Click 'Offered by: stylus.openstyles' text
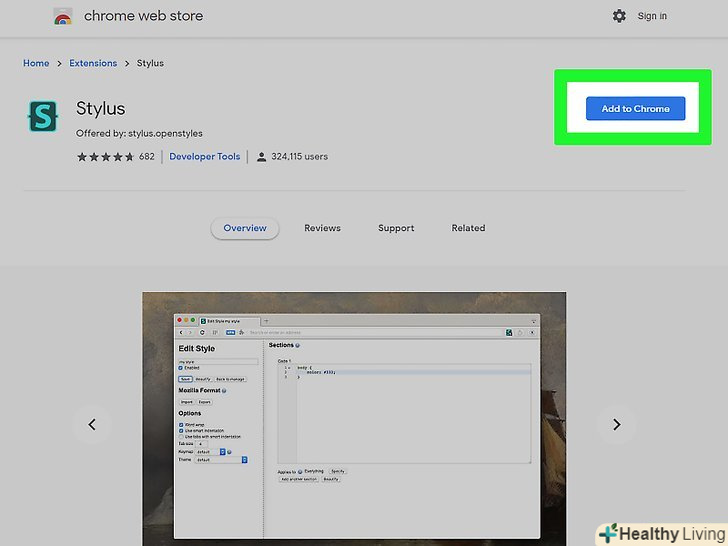 click(x=139, y=134)
